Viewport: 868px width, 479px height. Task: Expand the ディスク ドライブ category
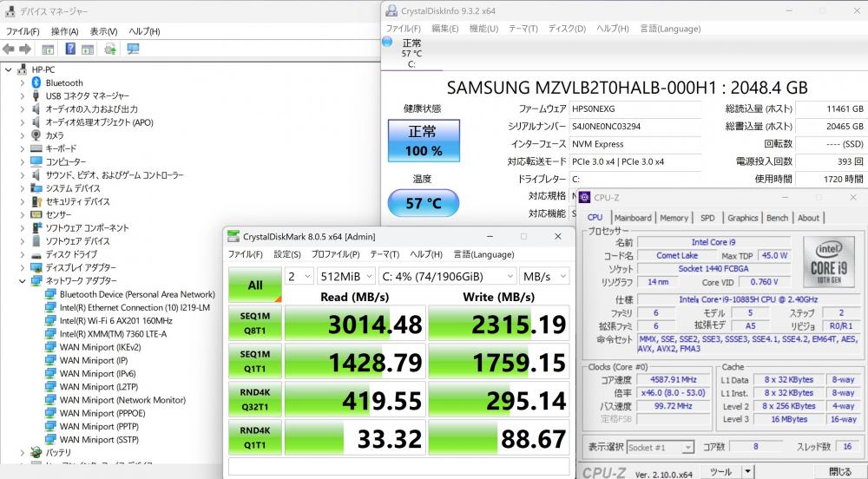(23, 254)
